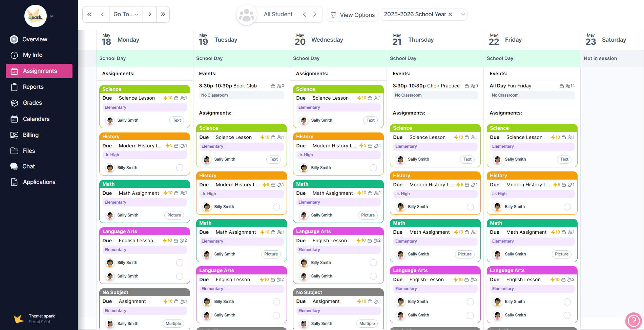Click the Applications document icon

(x=14, y=182)
